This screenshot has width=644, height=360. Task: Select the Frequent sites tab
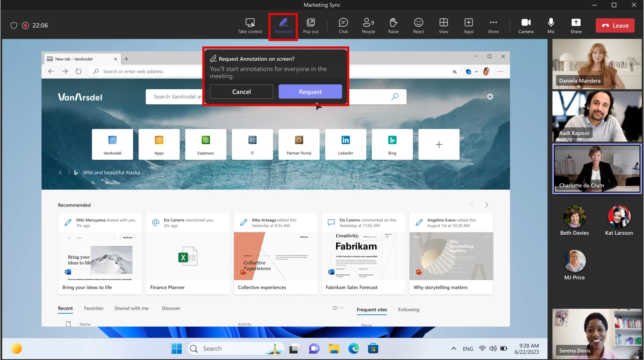[372, 310]
